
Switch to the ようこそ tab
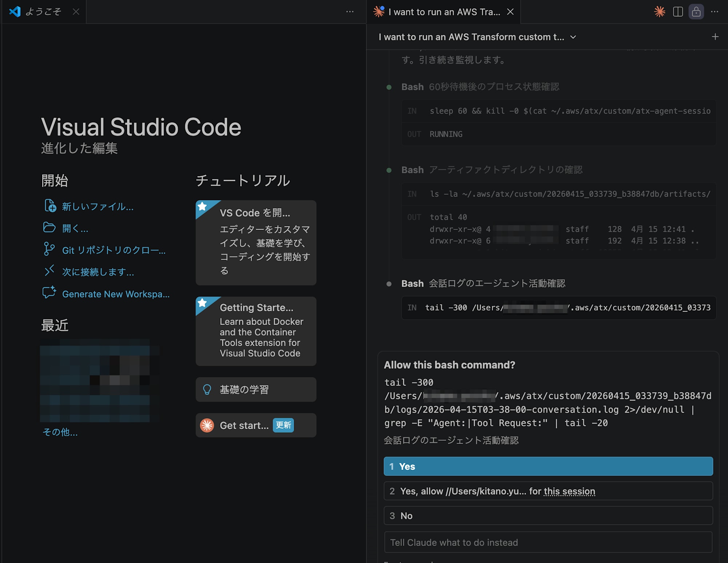[x=42, y=11]
